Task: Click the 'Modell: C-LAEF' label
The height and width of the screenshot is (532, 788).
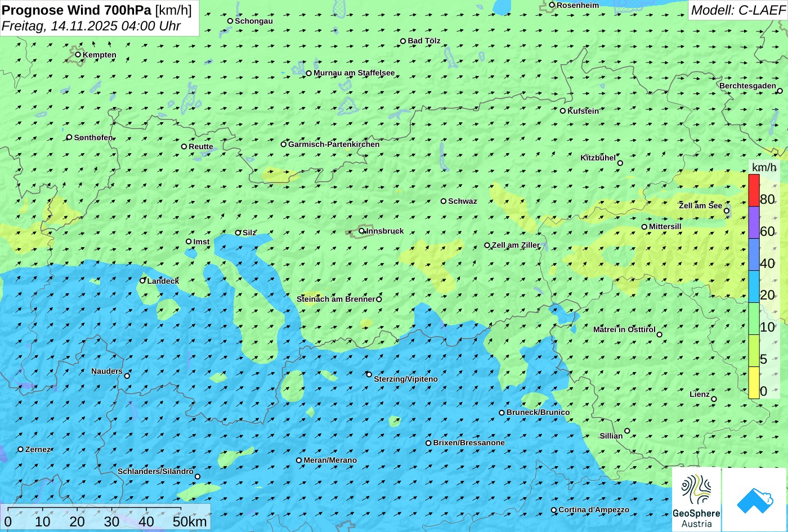Action: click(737, 10)
